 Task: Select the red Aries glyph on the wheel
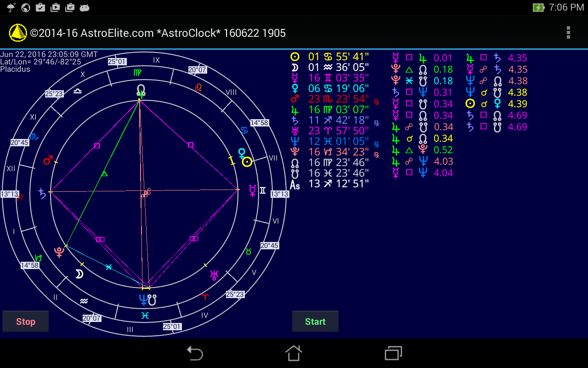(205, 297)
